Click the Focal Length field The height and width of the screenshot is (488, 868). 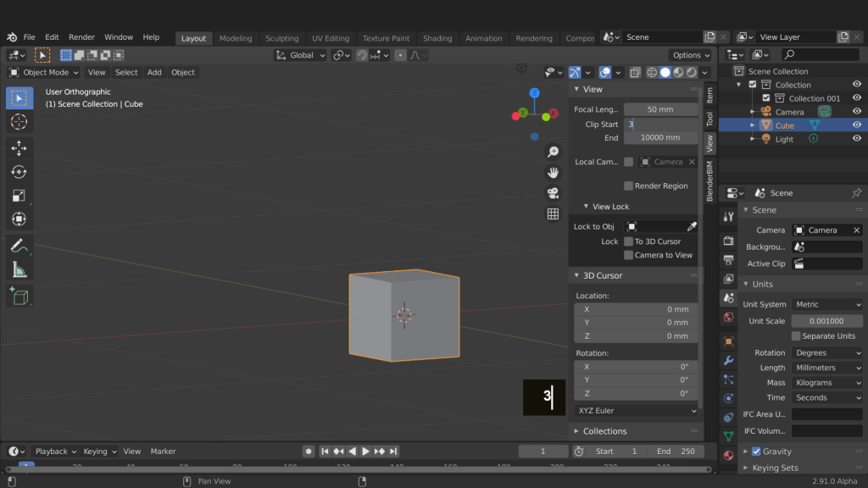pos(660,109)
